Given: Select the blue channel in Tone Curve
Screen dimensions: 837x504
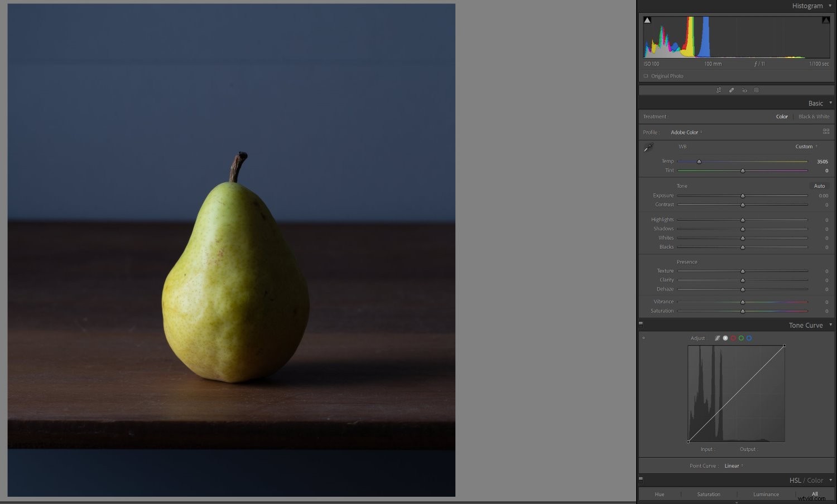Looking at the screenshot, I should coord(749,338).
